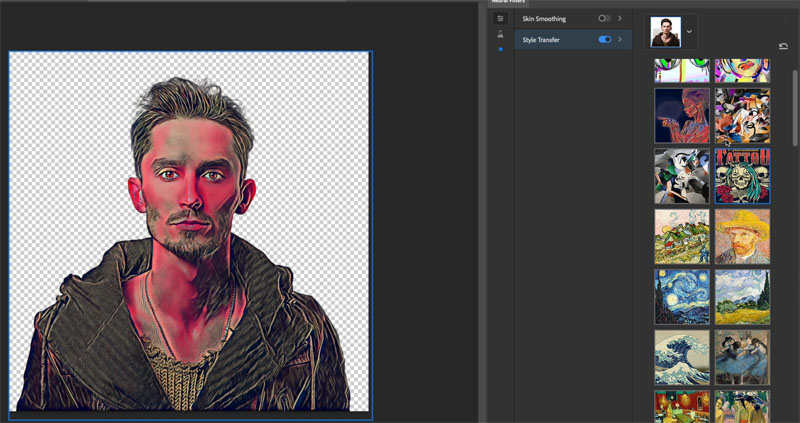
Task: Select the wheat field cypress style thumbnail
Action: (x=742, y=297)
